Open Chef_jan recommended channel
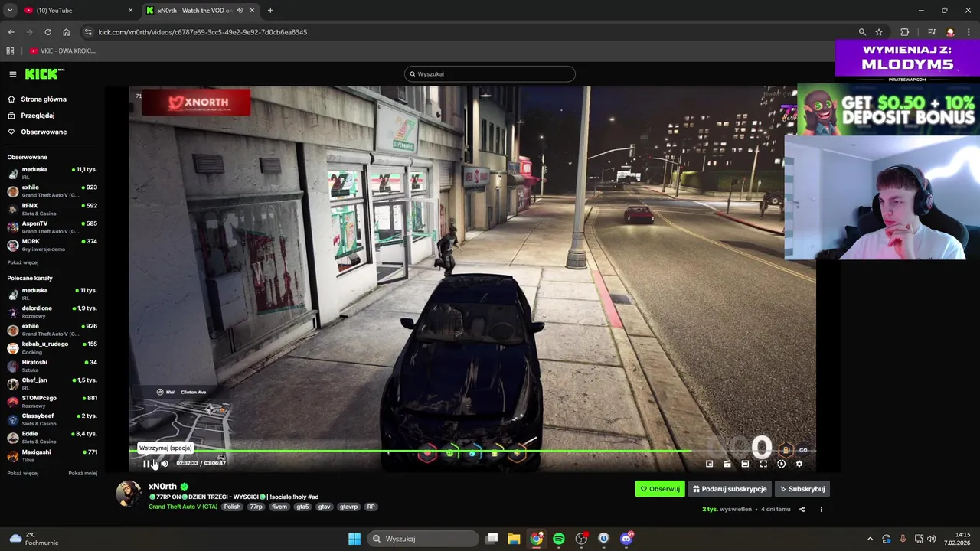The image size is (980, 551). pos(52,383)
